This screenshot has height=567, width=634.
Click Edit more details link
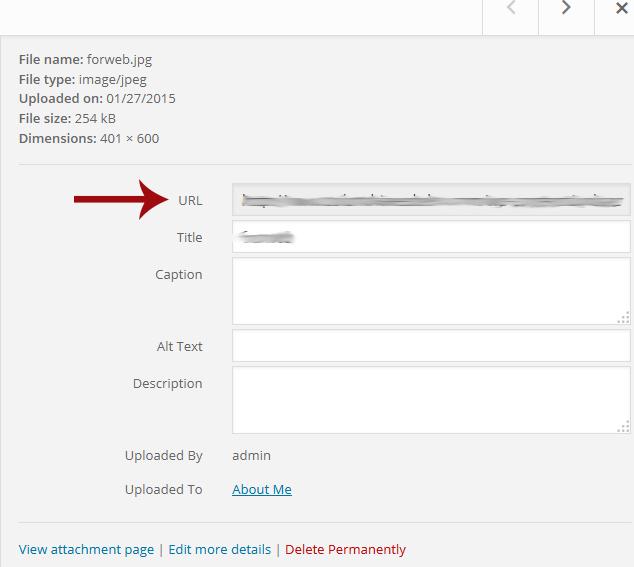click(219, 549)
